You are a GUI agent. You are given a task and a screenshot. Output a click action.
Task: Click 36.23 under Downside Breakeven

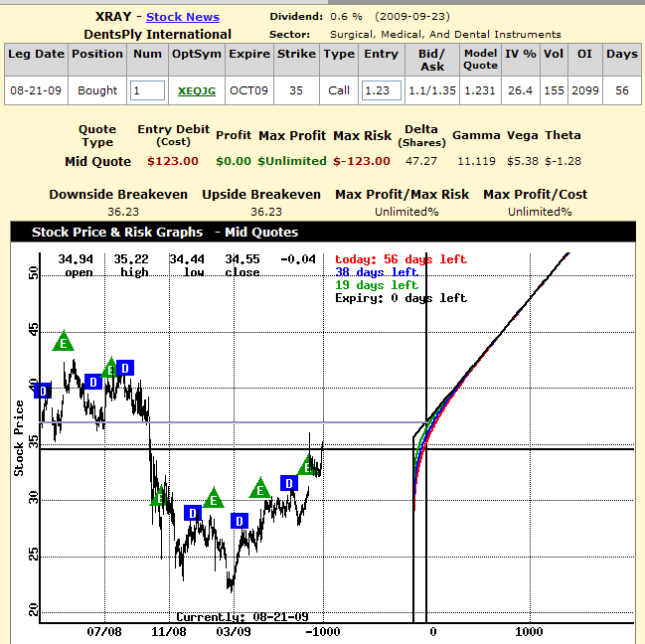coord(123,212)
